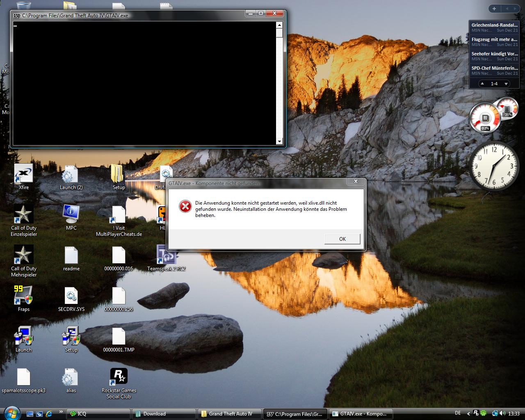Open Call of Duty Mehrspieler shortcut
The width and height of the screenshot is (525, 420).
[x=23, y=256]
